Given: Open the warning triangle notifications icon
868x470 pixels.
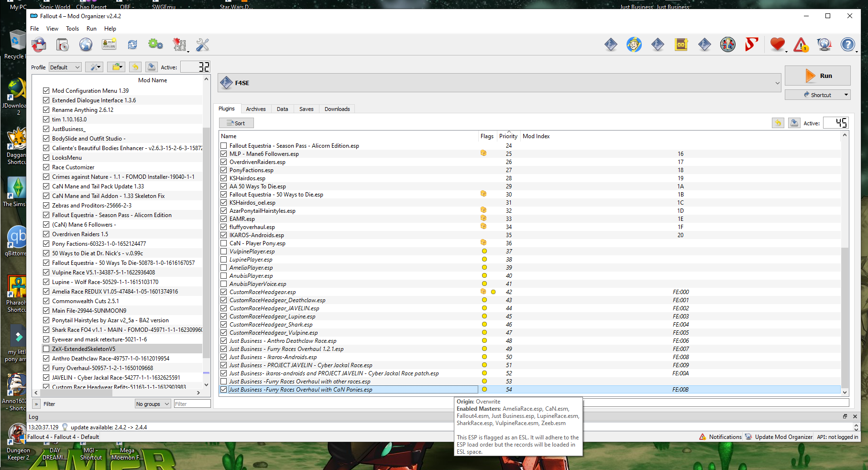Looking at the screenshot, I should [x=801, y=45].
